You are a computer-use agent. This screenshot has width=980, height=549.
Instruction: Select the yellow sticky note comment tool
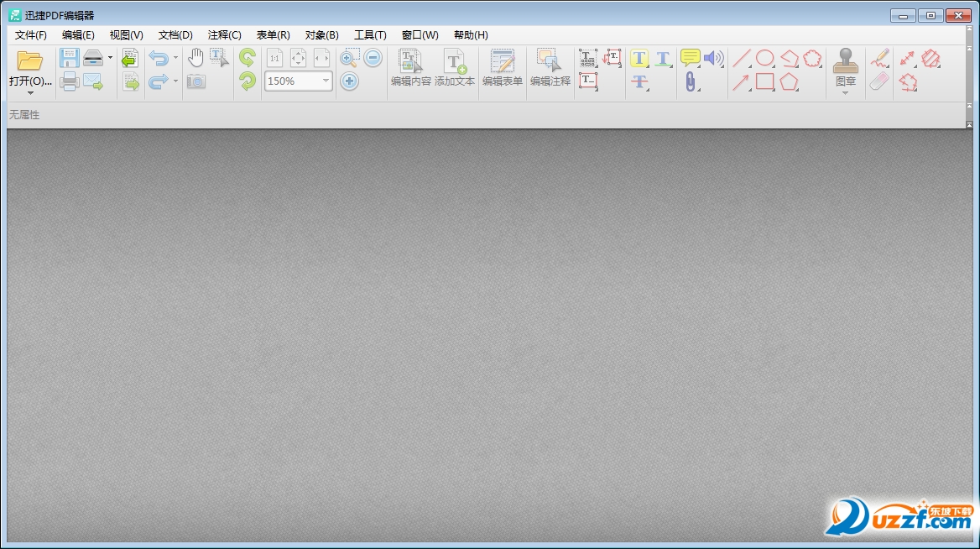pos(690,58)
